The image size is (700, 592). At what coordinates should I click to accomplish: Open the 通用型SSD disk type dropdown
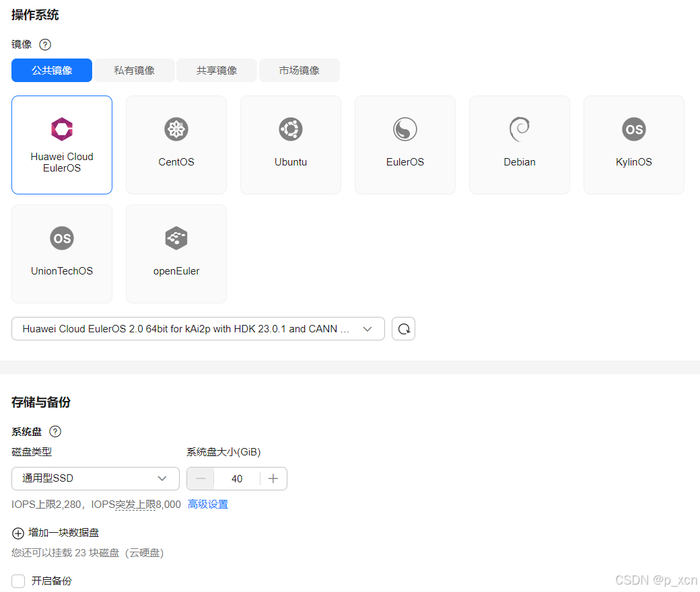pyautogui.click(x=96, y=479)
